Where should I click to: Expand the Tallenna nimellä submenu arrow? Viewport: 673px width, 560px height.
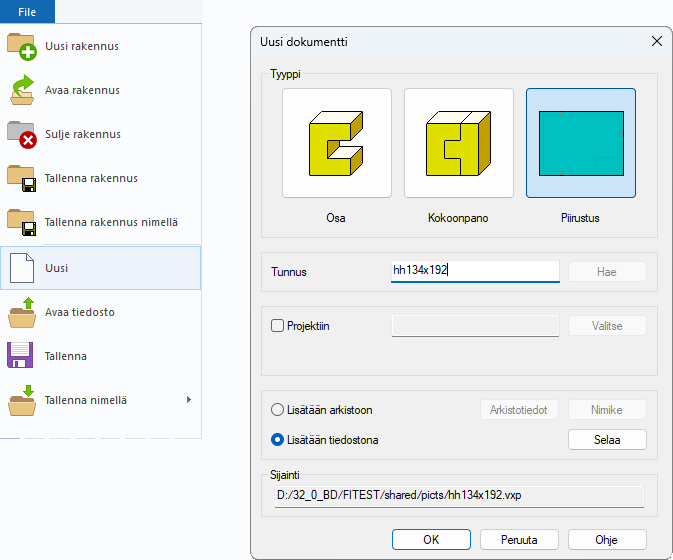coord(188,400)
